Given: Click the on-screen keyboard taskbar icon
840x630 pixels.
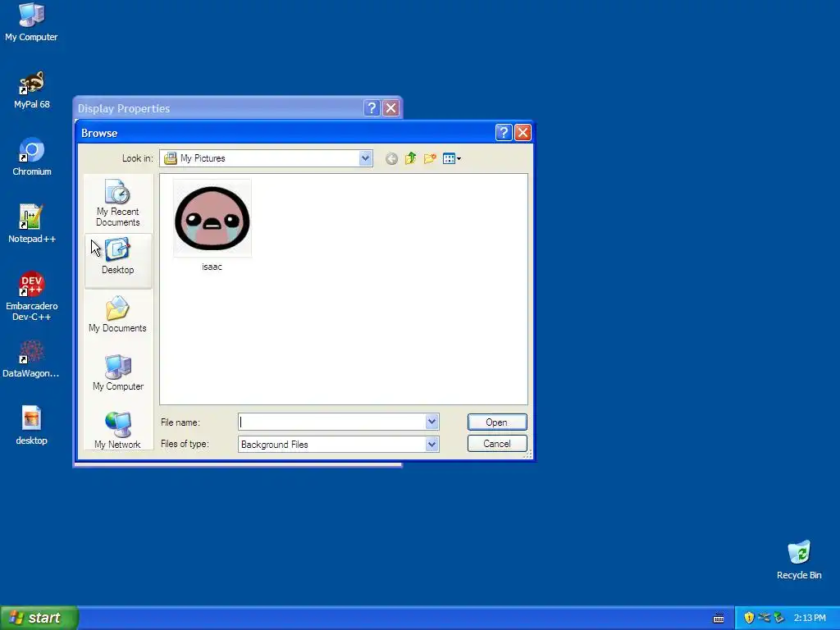Looking at the screenshot, I should tap(719, 619).
